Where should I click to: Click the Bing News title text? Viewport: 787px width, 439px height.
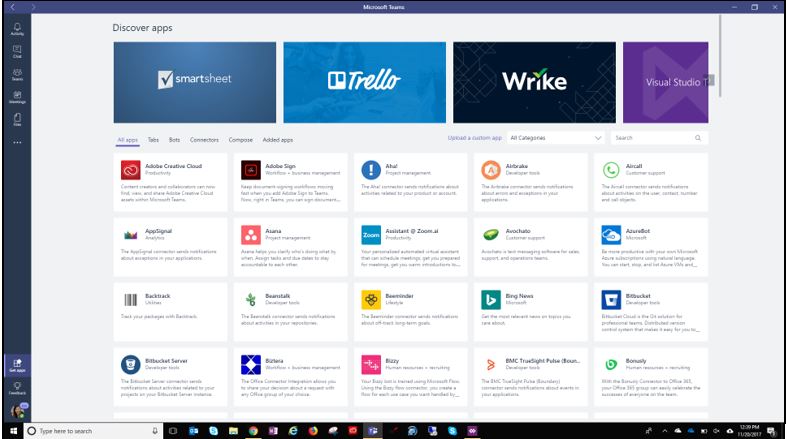(x=519, y=296)
